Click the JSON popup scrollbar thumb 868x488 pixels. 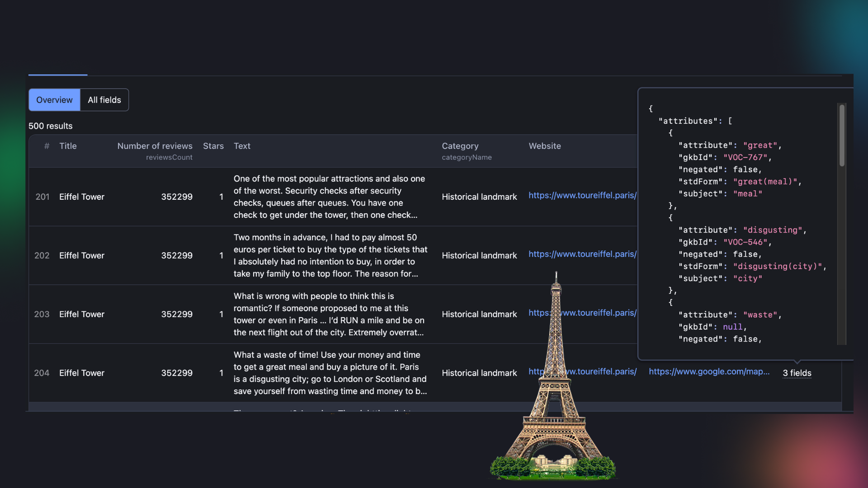coord(842,136)
